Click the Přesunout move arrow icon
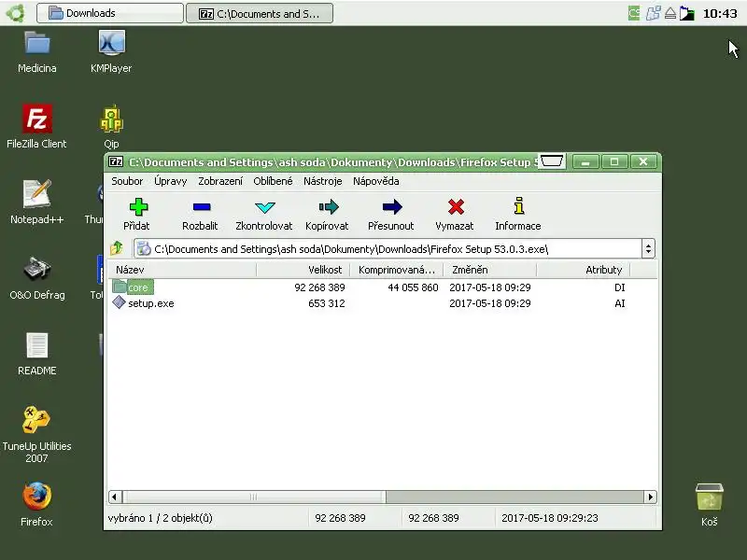This screenshot has width=747, height=560. click(392, 207)
